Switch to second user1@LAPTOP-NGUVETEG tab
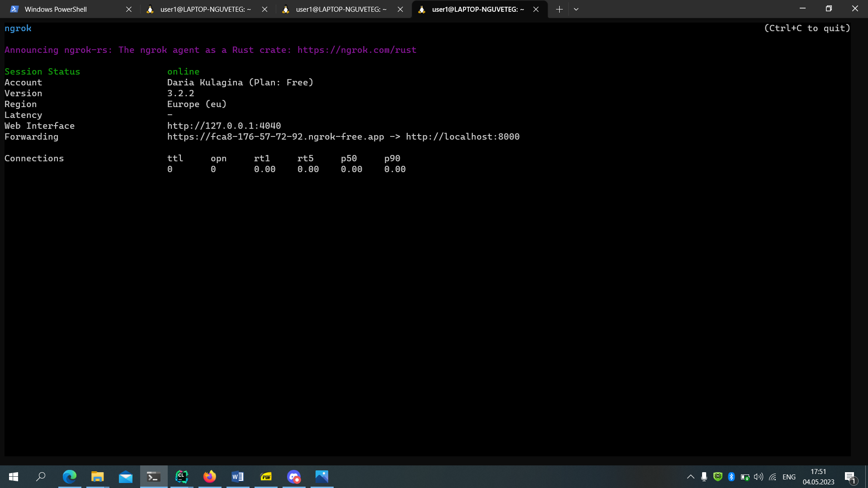 click(341, 9)
